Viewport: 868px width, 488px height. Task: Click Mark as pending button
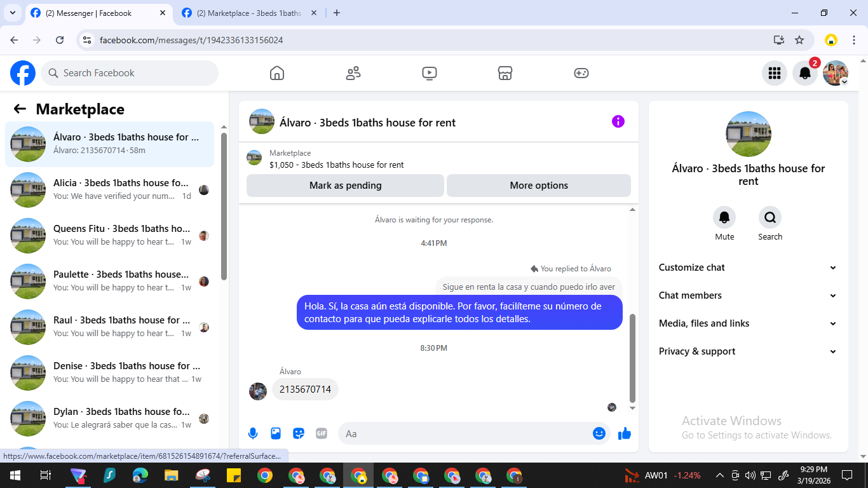click(345, 186)
